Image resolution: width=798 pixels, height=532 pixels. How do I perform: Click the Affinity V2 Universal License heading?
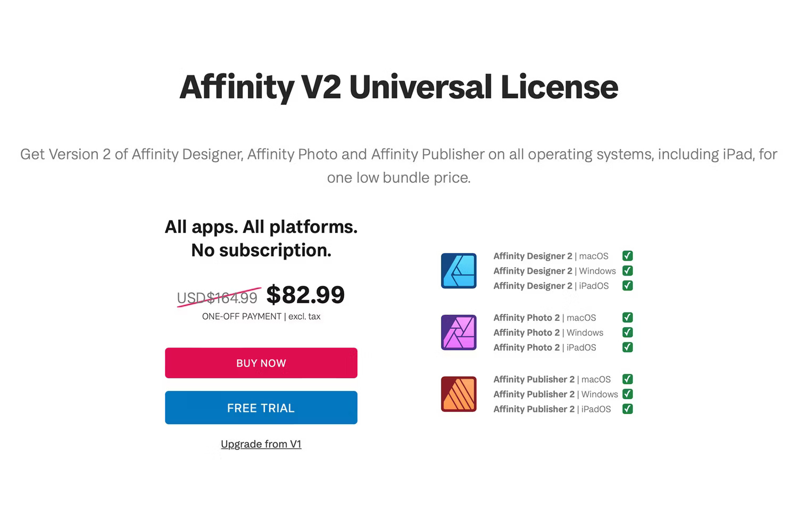pos(398,87)
